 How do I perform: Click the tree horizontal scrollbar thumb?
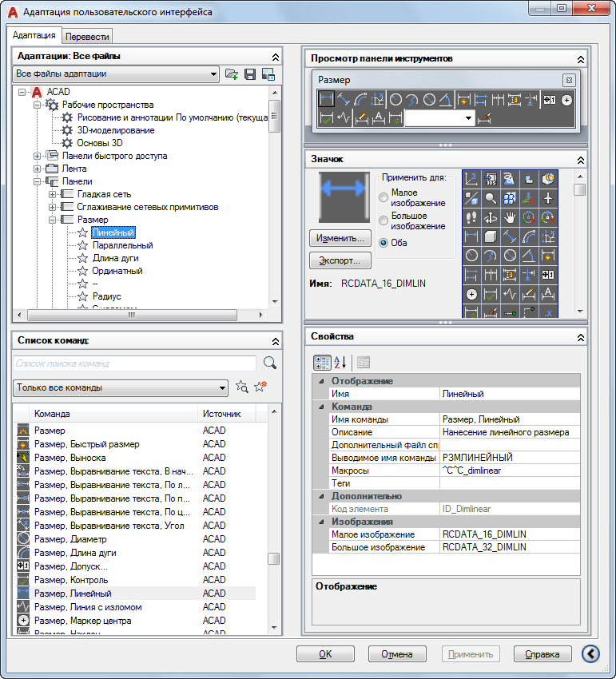coord(132,315)
